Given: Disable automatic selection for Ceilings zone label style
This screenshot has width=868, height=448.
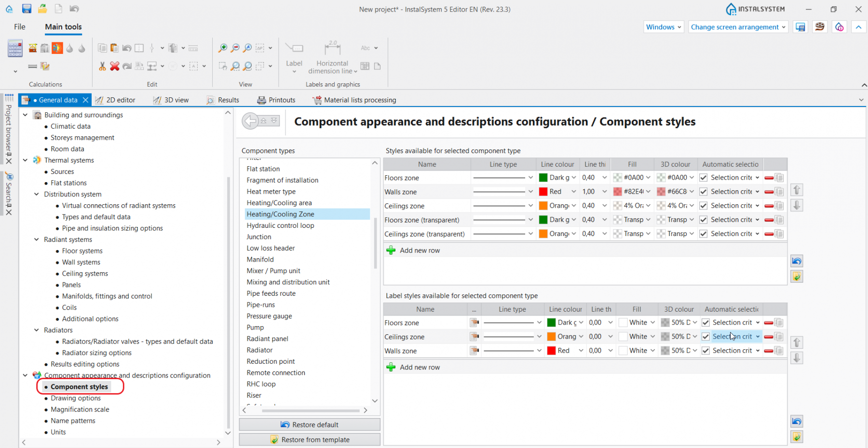Looking at the screenshot, I should point(705,336).
